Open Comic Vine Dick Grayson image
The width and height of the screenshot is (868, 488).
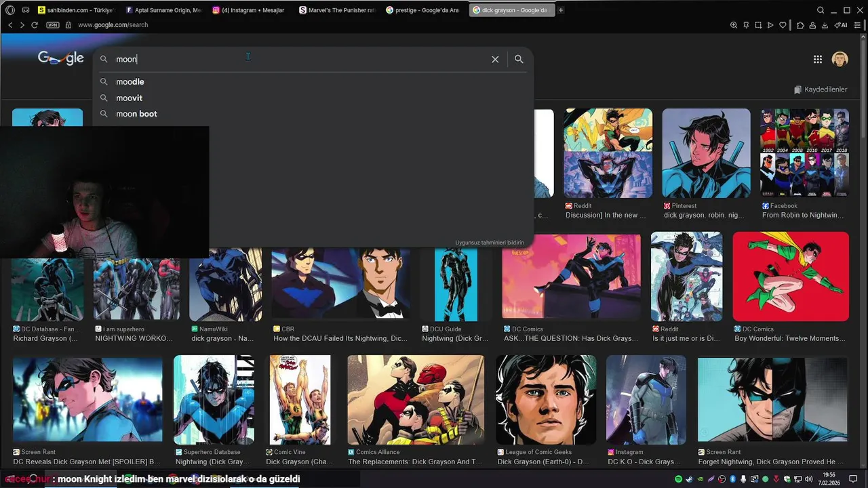pos(300,400)
